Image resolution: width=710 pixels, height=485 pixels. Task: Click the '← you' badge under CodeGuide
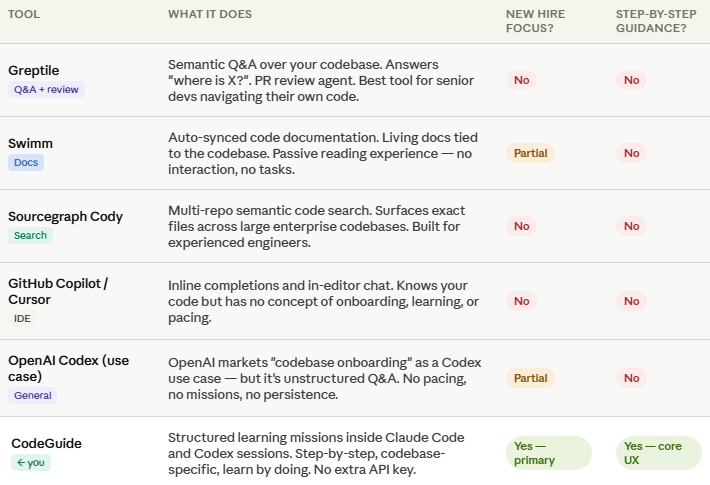31,462
